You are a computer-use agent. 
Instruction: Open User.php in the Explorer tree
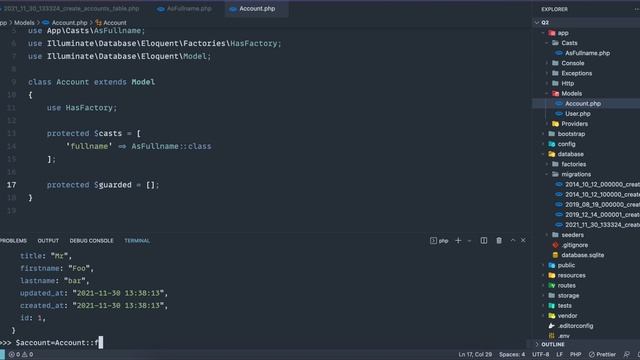coord(578,114)
